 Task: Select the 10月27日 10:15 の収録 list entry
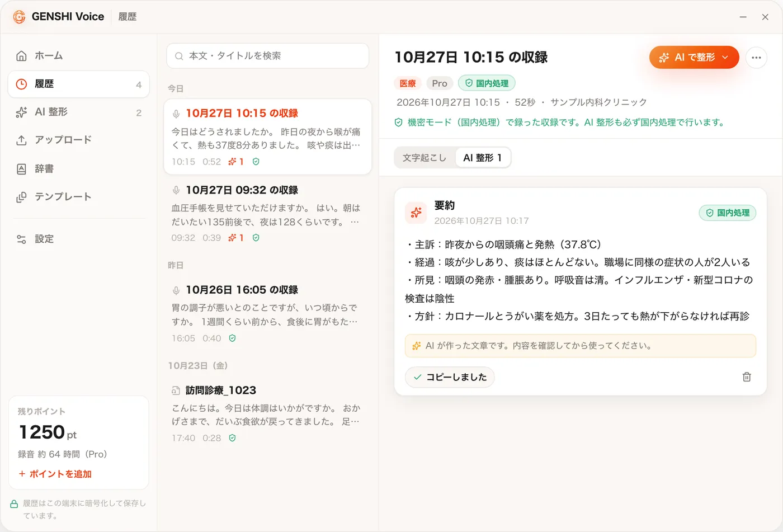coord(268,137)
